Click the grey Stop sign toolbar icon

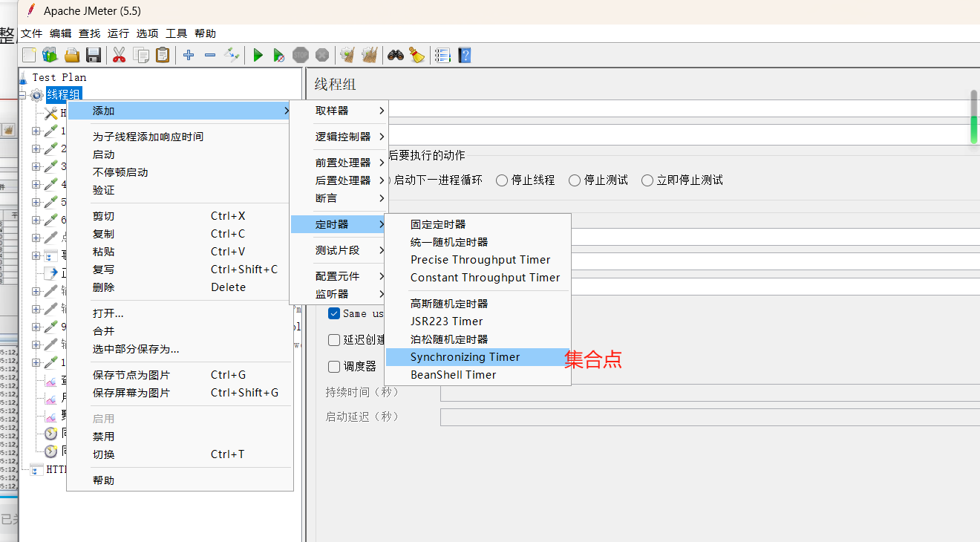[301, 55]
